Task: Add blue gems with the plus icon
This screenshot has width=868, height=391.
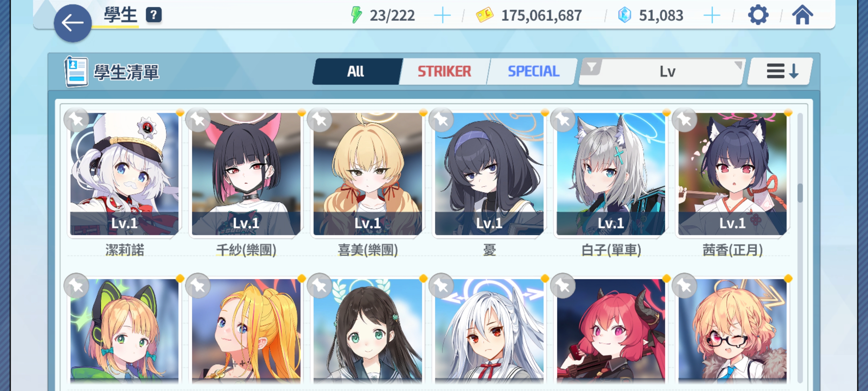Action: coord(712,16)
